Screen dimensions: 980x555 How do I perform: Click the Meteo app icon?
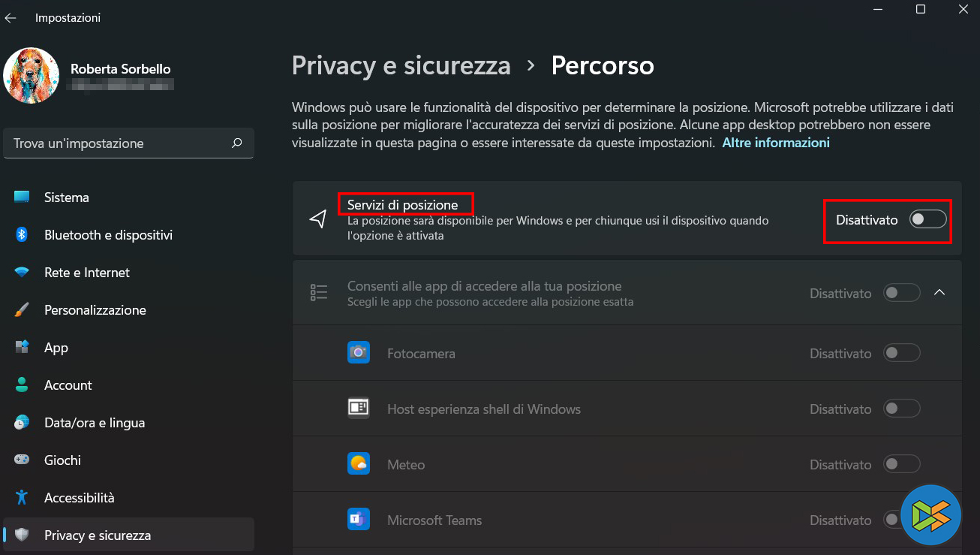(x=359, y=464)
